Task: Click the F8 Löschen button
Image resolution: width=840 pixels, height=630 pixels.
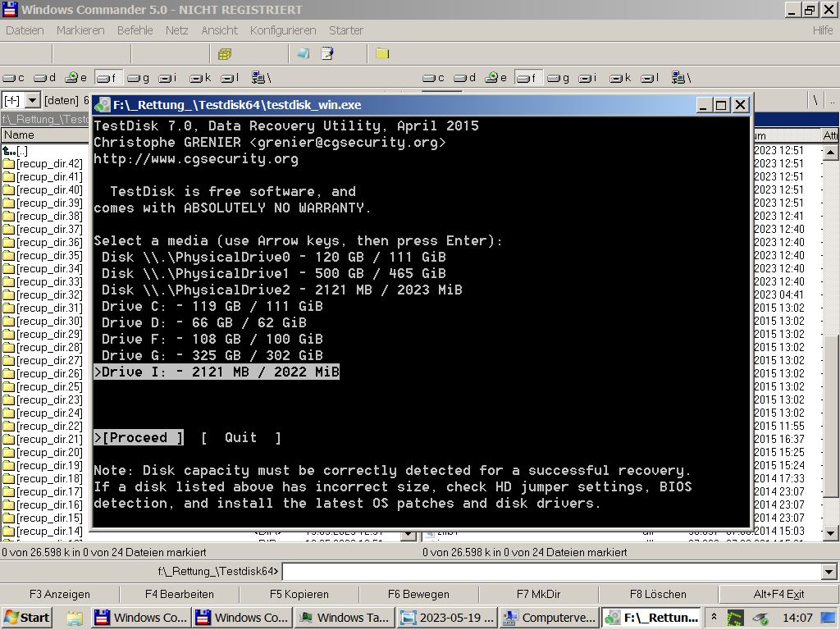Action: pos(658,594)
